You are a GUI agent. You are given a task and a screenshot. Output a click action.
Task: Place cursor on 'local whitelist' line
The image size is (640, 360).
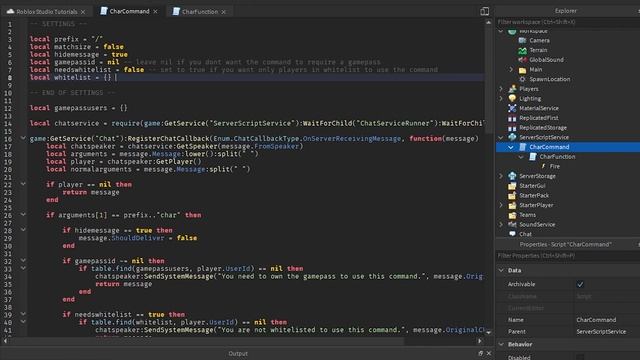pyautogui.click(x=256, y=78)
